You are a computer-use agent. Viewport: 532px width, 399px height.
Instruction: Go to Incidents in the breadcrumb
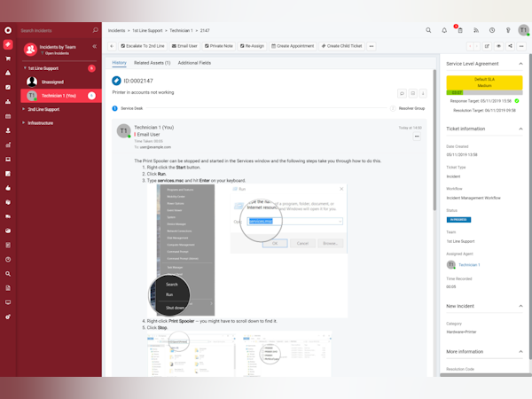(116, 30)
